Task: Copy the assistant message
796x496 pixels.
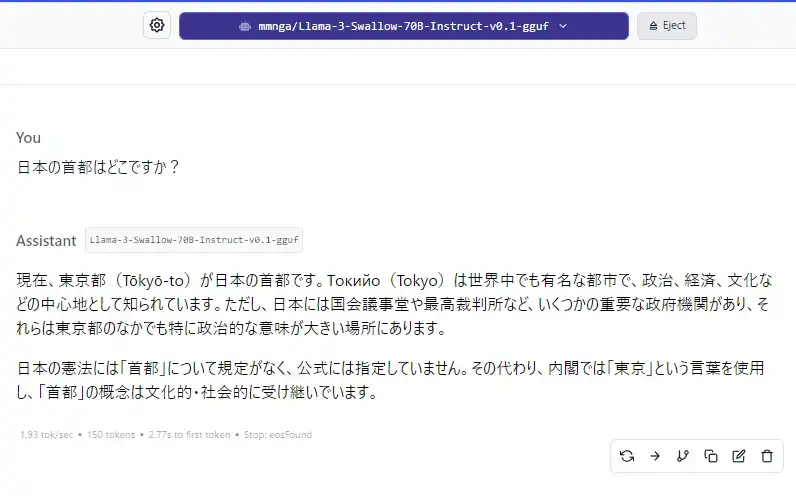Action: pyautogui.click(x=711, y=456)
